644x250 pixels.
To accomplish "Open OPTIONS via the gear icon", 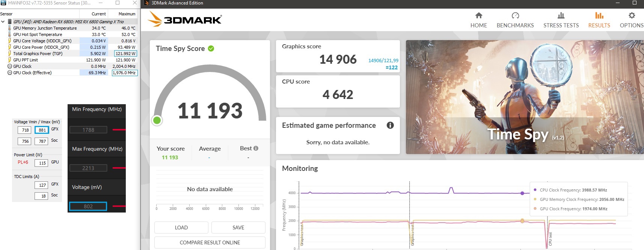I will tap(632, 15).
